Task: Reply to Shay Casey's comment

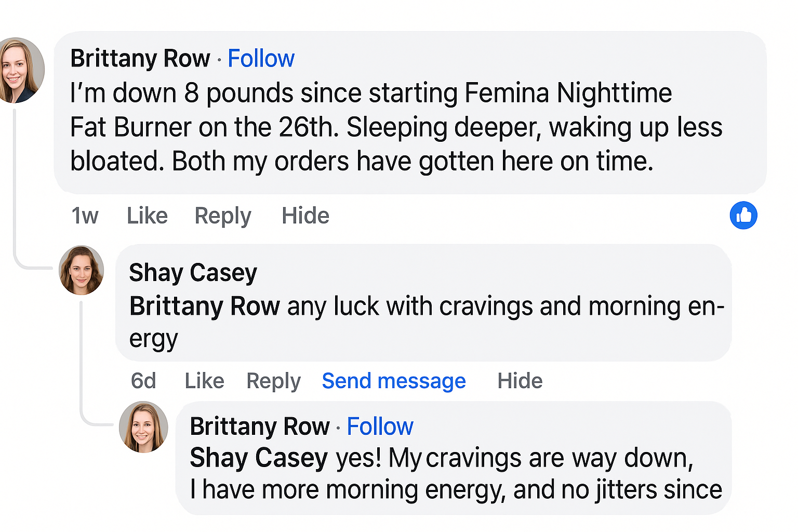Action: pos(273,381)
